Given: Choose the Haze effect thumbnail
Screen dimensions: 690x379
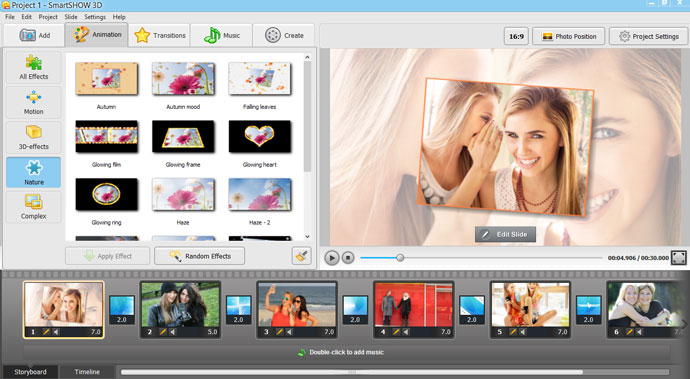Looking at the screenshot, I should click(183, 194).
